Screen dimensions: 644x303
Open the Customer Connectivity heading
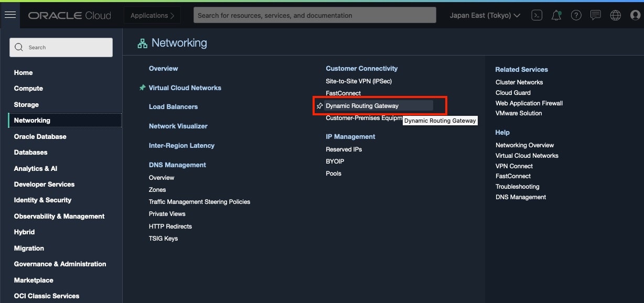pos(362,69)
